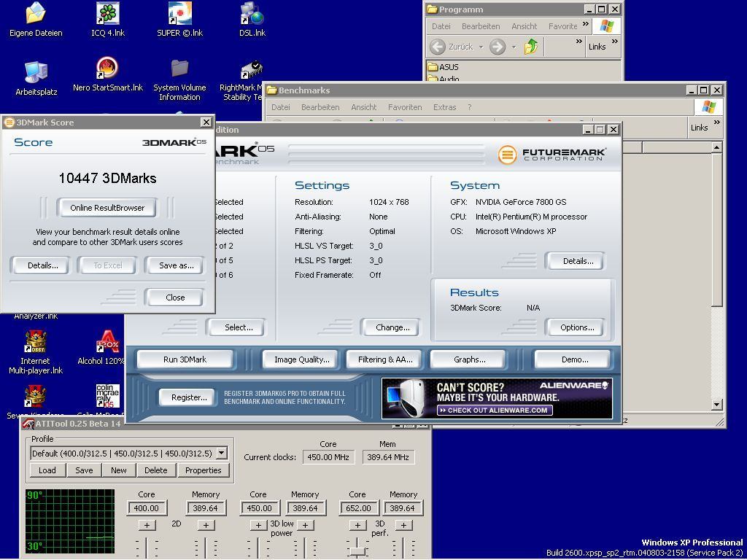Open Ansicht menu in Benchmarks window
The width and height of the screenshot is (747, 560).
(x=363, y=107)
